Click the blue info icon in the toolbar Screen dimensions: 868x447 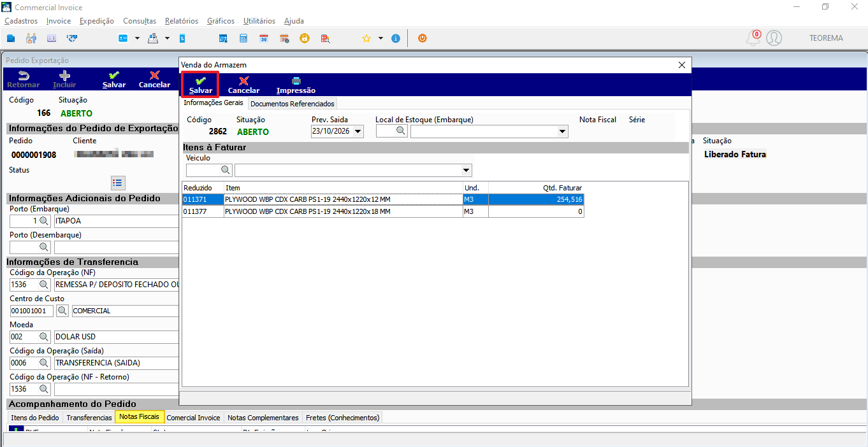point(396,38)
